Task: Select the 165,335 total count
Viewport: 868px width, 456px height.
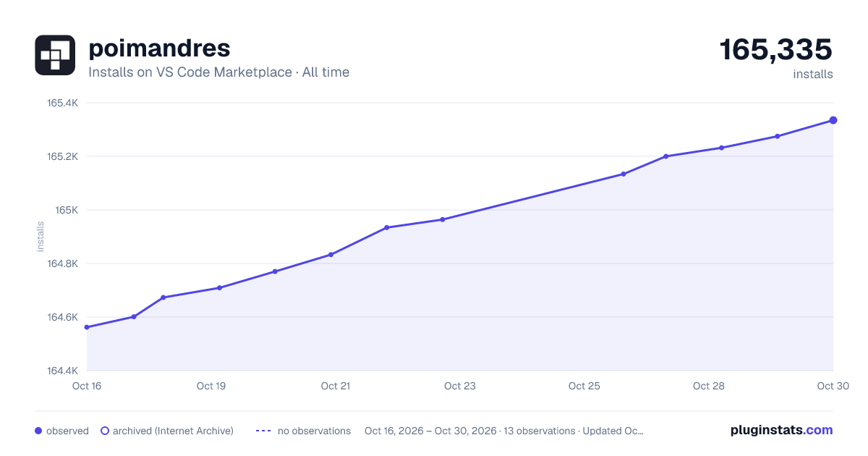Action: (x=776, y=49)
